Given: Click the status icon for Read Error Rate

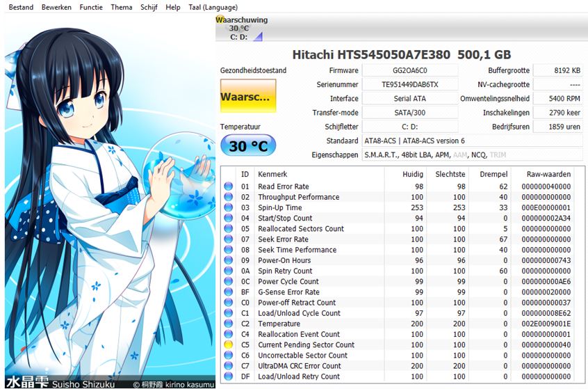Looking at the screenshot, I should [229, 186].
